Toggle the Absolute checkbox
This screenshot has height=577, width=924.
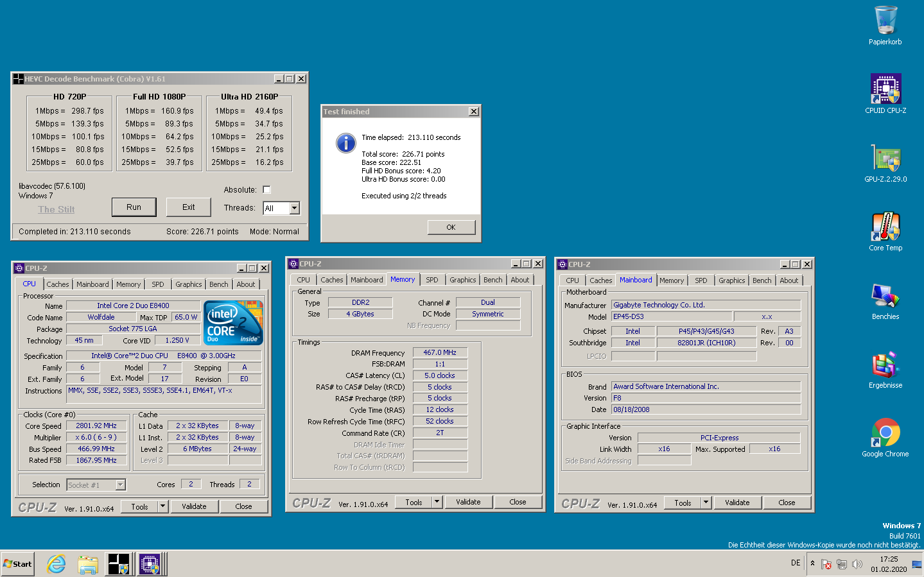click(x=266, y=189)
